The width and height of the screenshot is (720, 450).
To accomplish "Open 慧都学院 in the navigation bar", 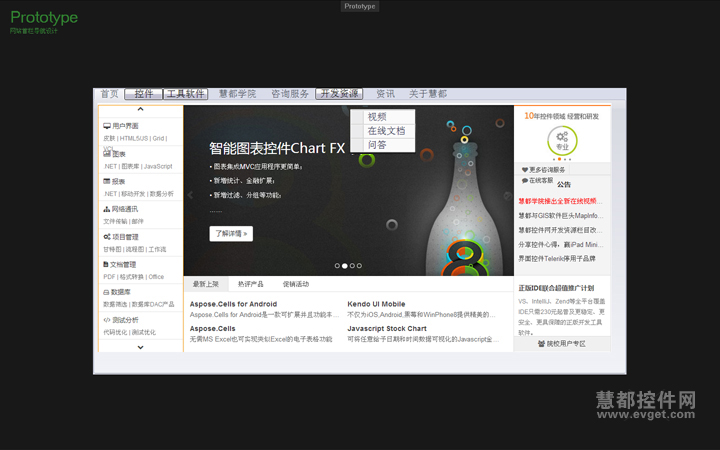I will [x=237, y=94].
